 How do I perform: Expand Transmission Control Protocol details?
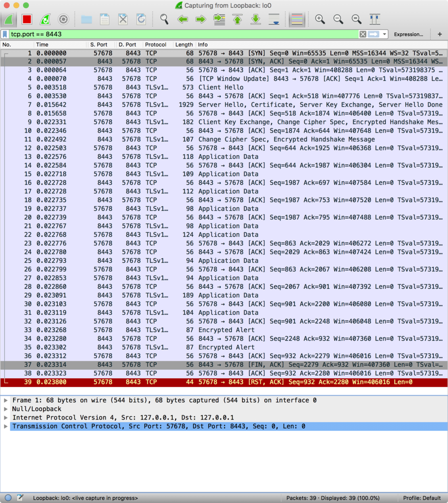(x=6, y=426)
